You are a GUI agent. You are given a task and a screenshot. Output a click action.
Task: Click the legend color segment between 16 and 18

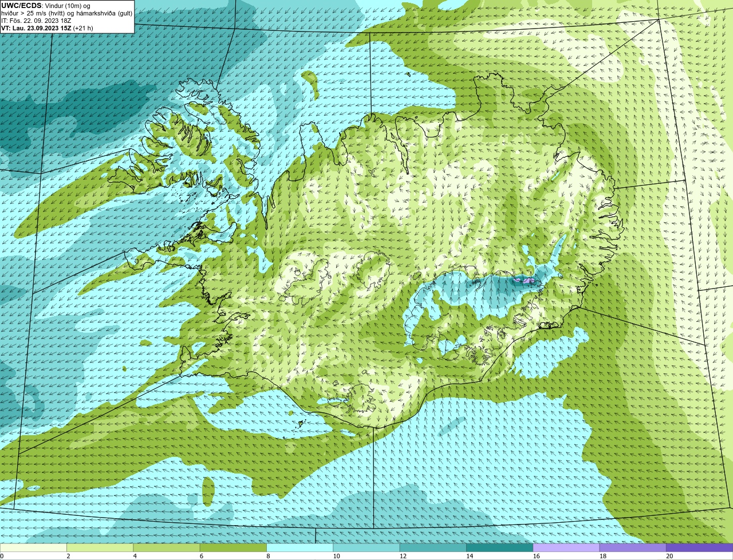pos(566,547)
